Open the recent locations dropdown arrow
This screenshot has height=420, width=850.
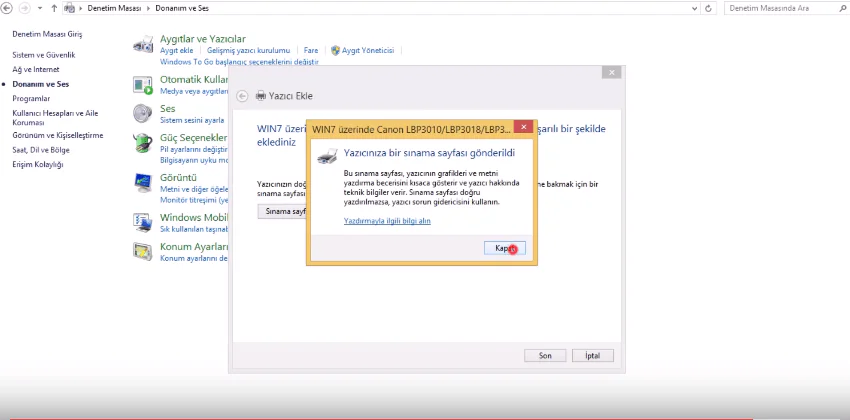tap(40, 9)
